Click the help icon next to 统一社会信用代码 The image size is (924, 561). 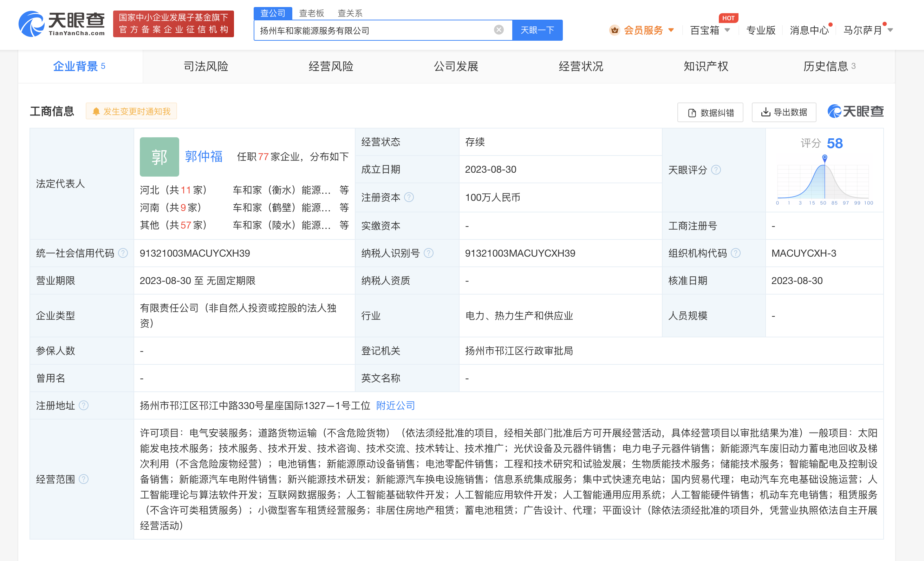point(123,253)
